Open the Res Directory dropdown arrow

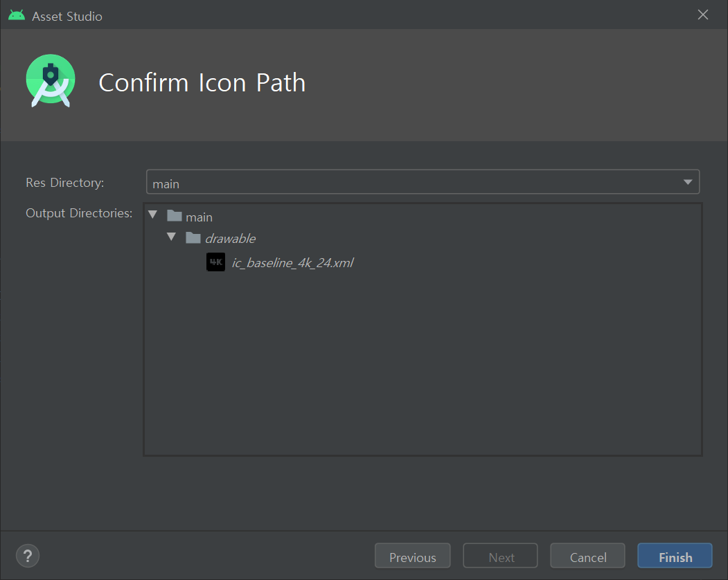point(687,182)
